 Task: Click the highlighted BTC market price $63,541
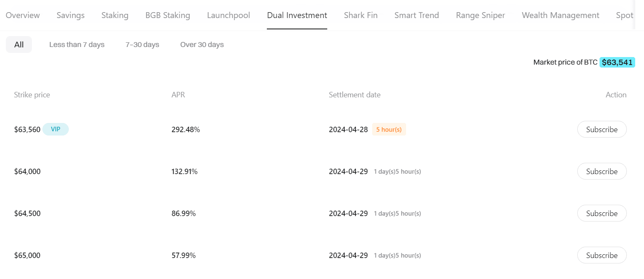click(617, 63)
